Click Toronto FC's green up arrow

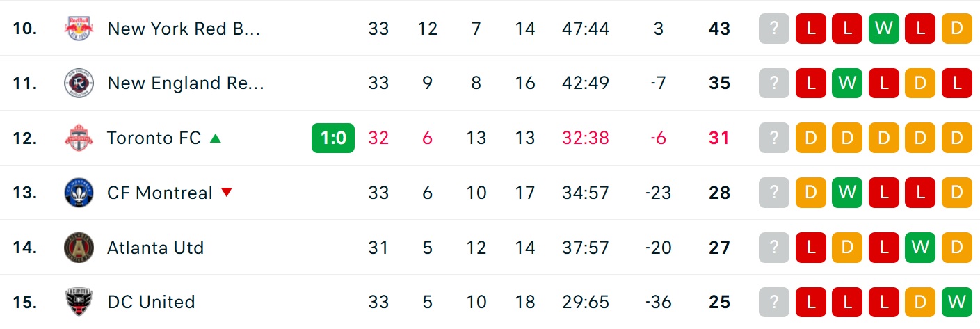click(x=216, y=138)
